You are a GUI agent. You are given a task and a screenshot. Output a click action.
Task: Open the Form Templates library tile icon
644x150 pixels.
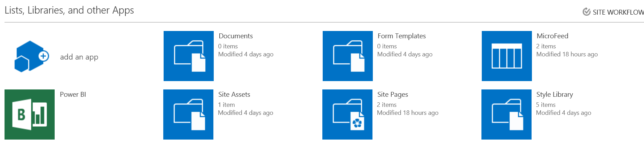click(x=348, y=56)
